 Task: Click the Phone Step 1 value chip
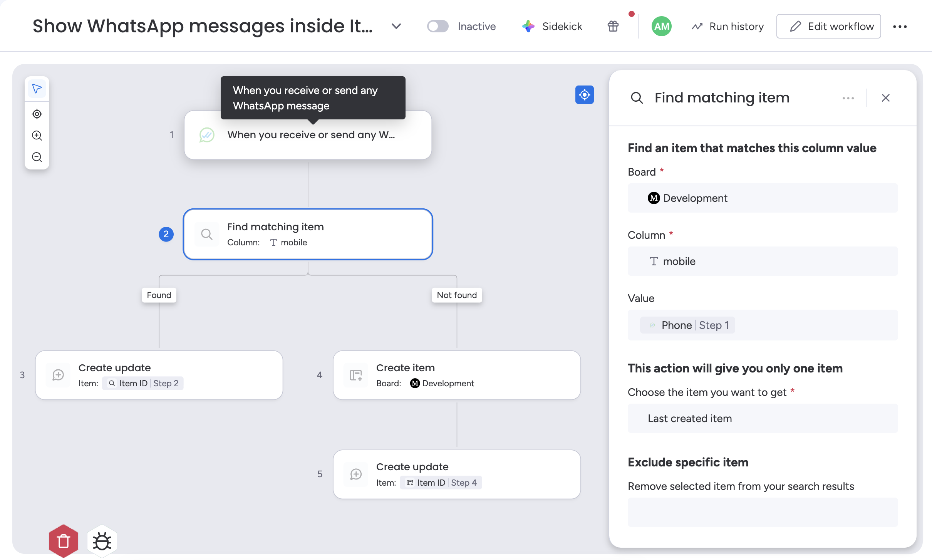687,325
